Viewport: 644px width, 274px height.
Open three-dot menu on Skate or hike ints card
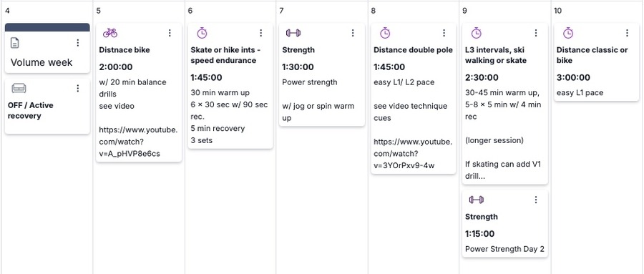(260, 33)
